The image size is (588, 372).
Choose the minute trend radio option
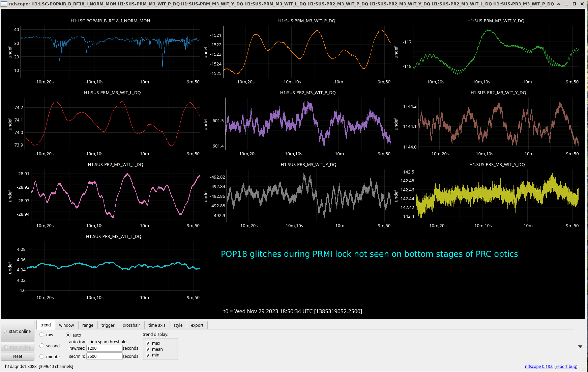42,356
